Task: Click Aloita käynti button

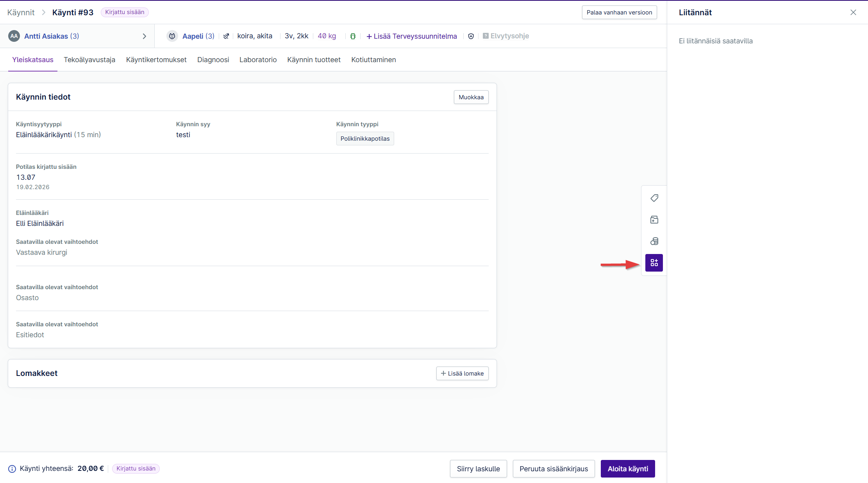Action: [628, 469]
